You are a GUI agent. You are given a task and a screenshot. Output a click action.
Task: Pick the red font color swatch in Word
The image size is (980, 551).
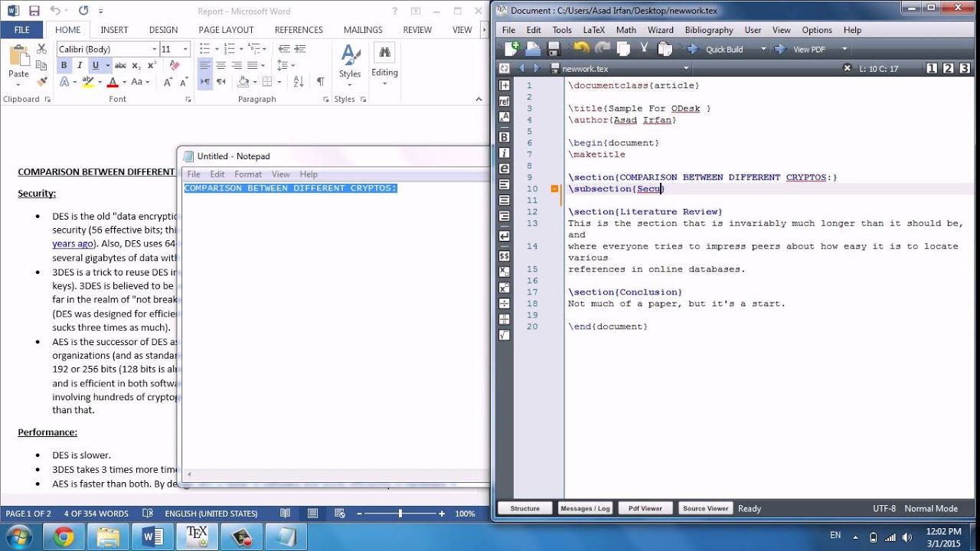tap(113, 82)
